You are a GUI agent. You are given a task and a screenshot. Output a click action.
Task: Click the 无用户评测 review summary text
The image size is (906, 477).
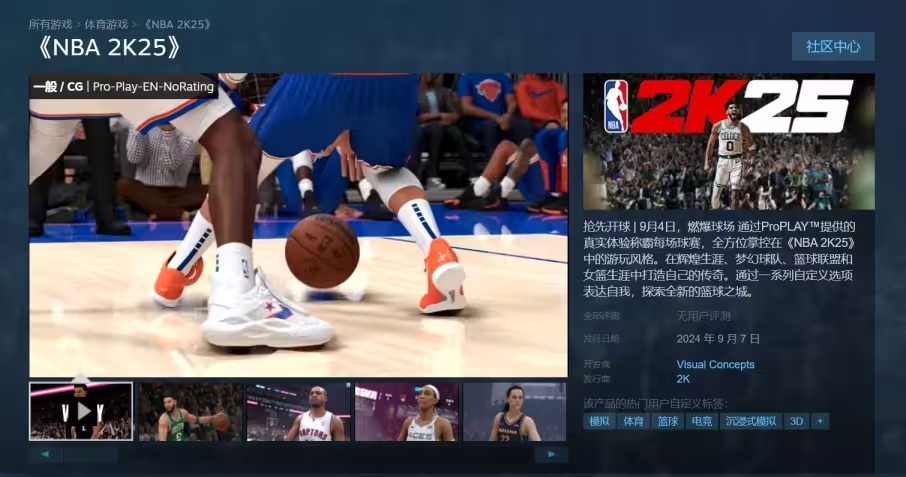[704, 316]
